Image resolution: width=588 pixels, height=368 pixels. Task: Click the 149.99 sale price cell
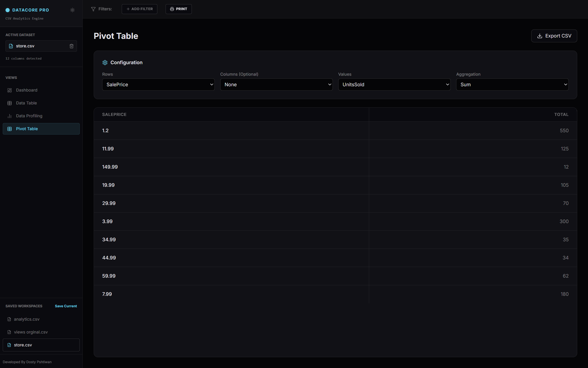(231, 167)
